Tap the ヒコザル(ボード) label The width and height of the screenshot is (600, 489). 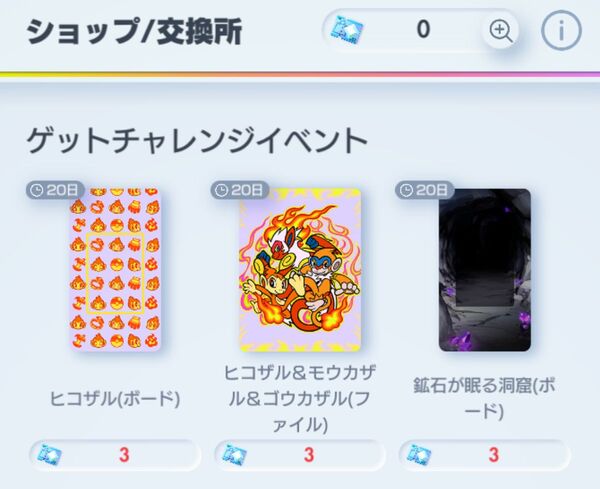(x=115, y=399)
